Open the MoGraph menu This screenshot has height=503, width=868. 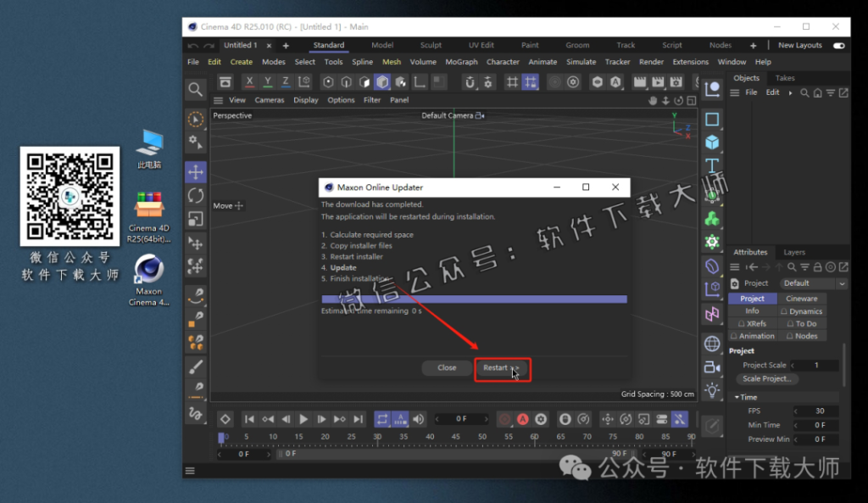[461, 61]
